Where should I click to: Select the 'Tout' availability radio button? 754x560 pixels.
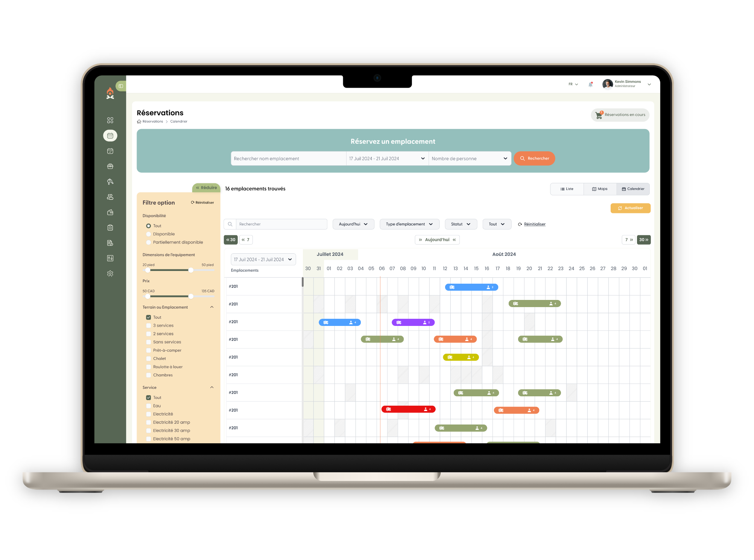tap(148, 225)
